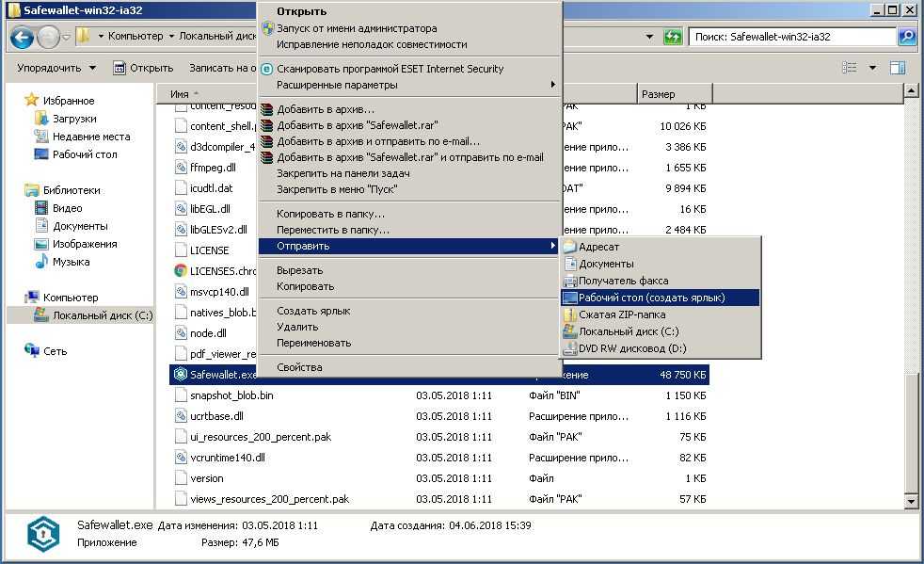Screen dimensions: 924x564
Task: Click Открыть in the context menu
Action: pyautogui.click(x=409, y=11)
